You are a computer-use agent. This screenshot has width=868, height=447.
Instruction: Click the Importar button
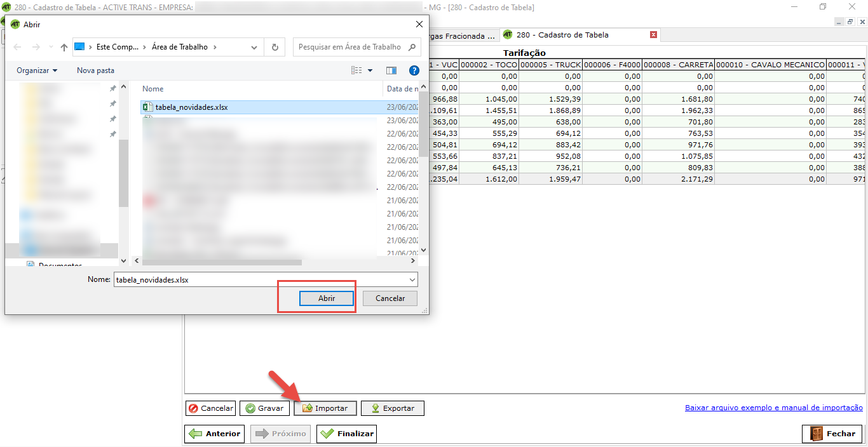tap(325, 408)
